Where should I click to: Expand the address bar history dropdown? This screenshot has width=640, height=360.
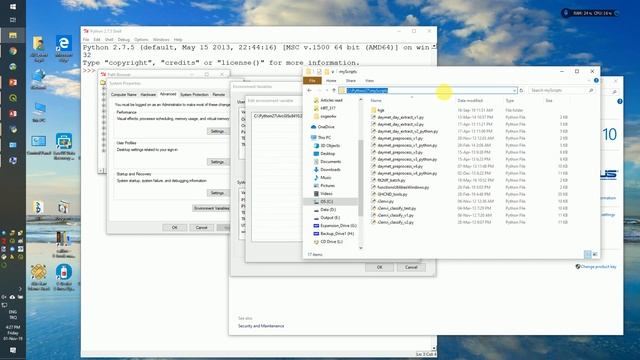click(x=514, y=90)
